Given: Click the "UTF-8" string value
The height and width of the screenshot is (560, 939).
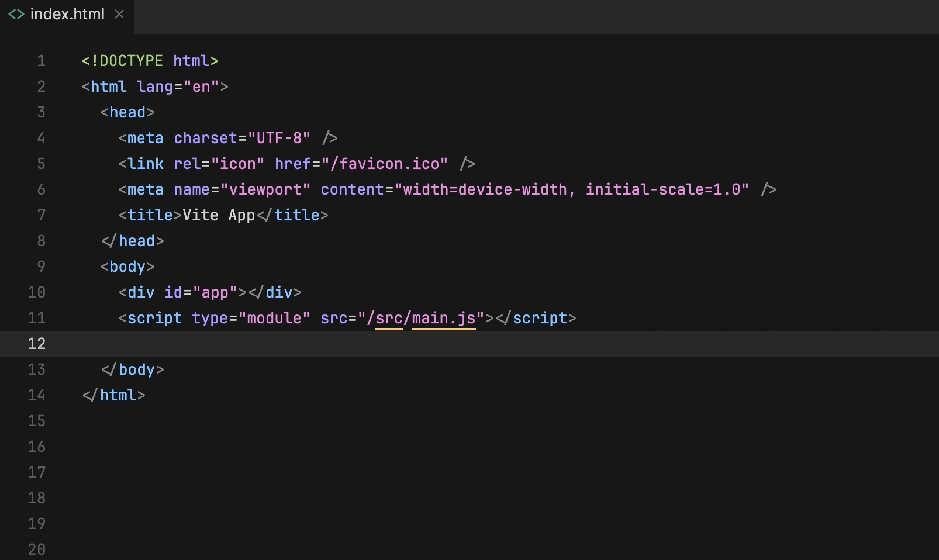Looking at the screenshot, I should click(x=279, y=138).
